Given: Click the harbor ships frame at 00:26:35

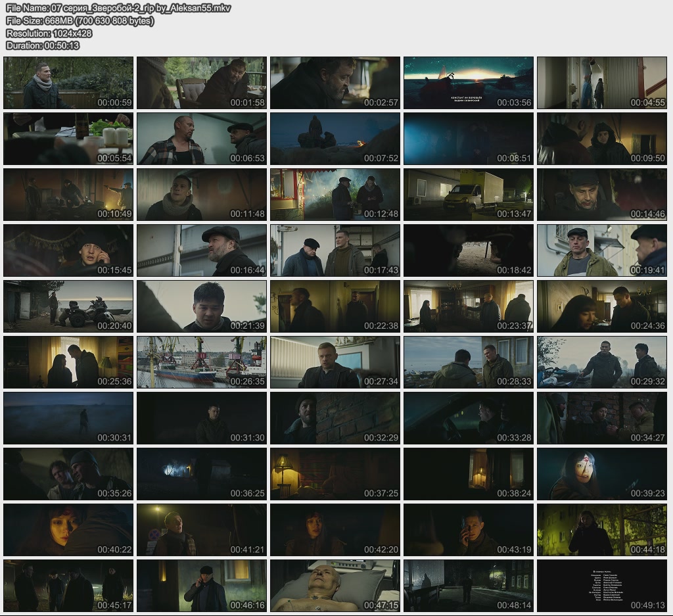Looking at the screenshot, I should [x=202, y=363].
